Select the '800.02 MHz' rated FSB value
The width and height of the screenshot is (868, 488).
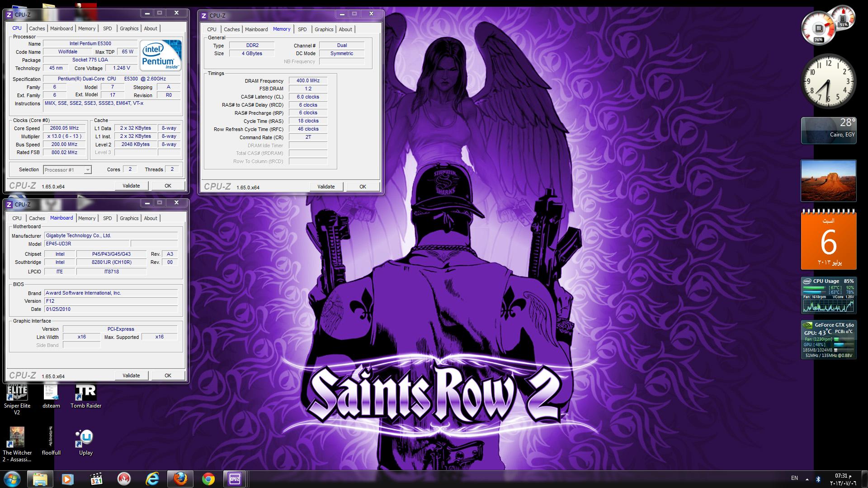pos(64,153)
